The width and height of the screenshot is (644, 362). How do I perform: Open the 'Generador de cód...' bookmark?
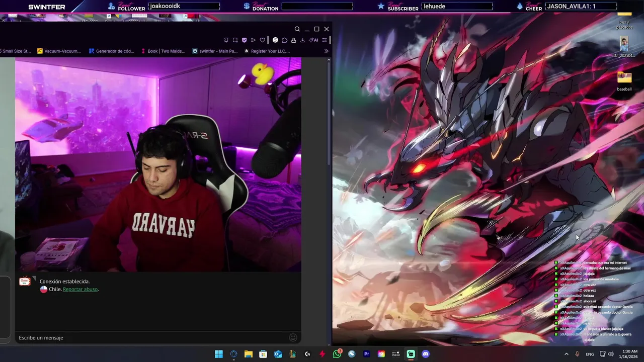tap(112, 51)
